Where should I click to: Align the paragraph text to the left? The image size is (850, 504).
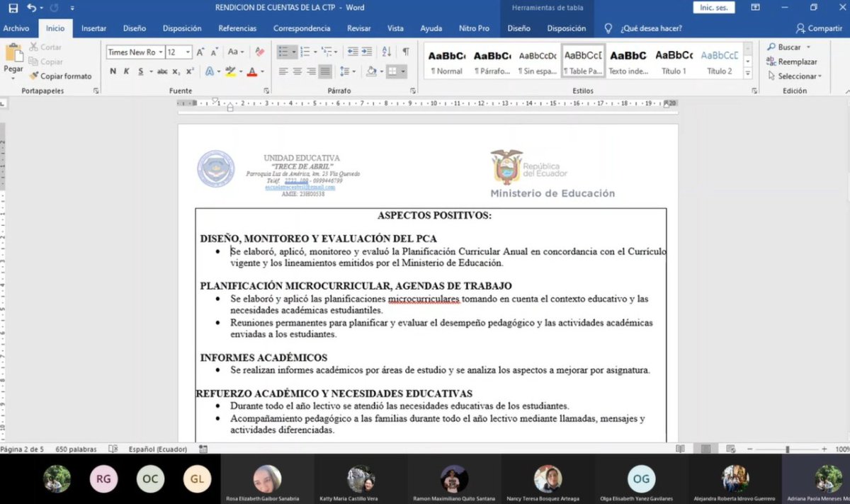[283, 71]
